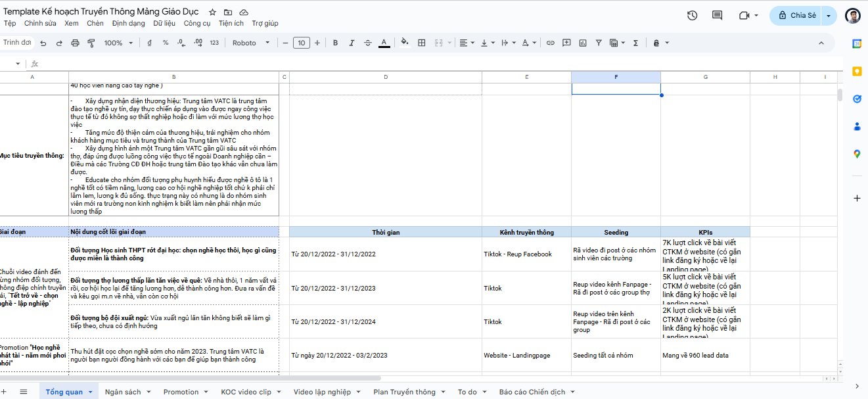
Task: Open the Định dạng menu
Action: pyautogui.click(x=128, y=23)
